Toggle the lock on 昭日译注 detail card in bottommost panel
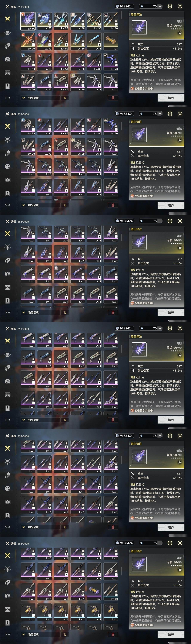The width and height of the screenshot is (191, 644). pyautogui.click(x=180, y=569)
